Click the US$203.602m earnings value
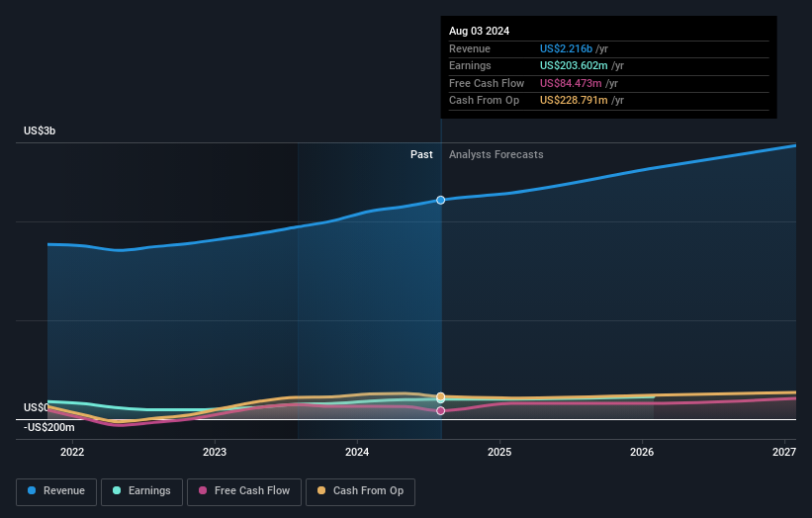Viewport: 812px width, 518px height. pos(574,65)
